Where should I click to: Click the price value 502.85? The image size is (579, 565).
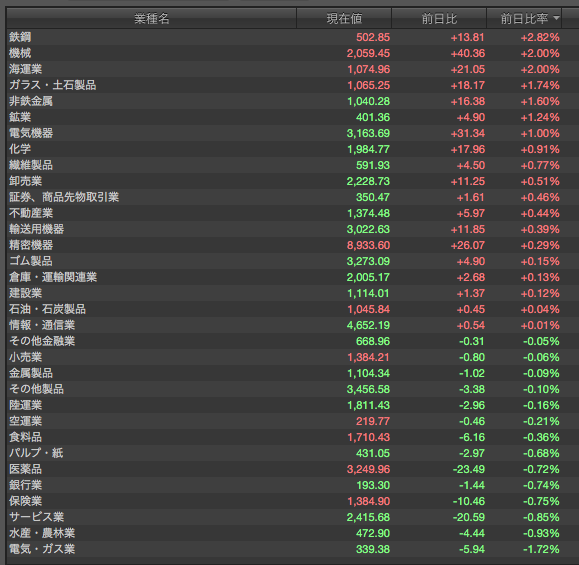(x=373, y=37)
